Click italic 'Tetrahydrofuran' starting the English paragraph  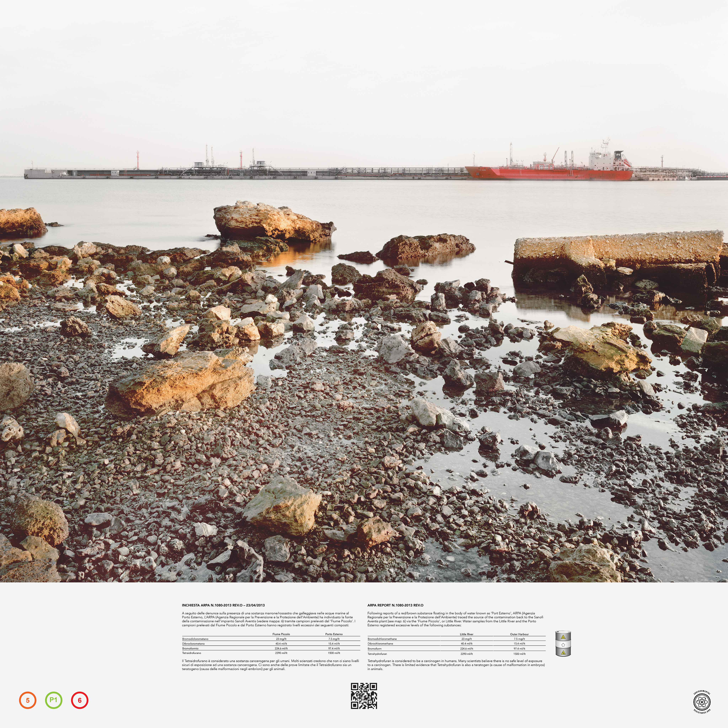[x=379, y=661]
